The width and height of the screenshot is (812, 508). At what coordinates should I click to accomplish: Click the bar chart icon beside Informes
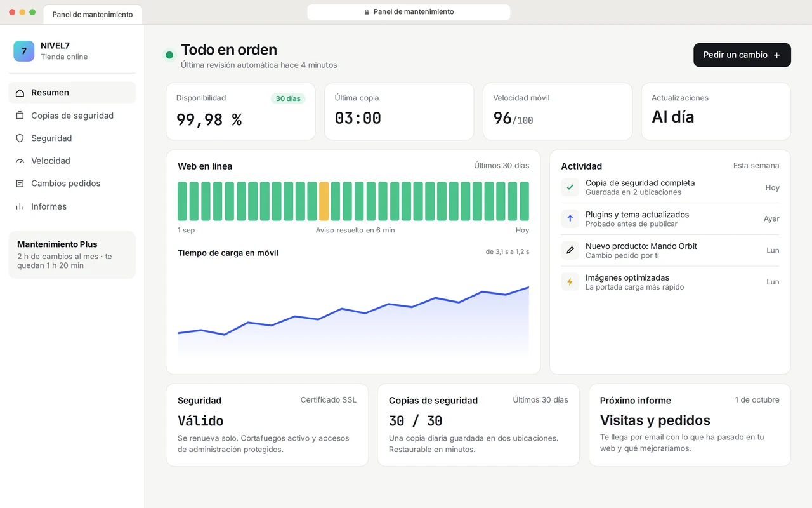tap(20, 206)
